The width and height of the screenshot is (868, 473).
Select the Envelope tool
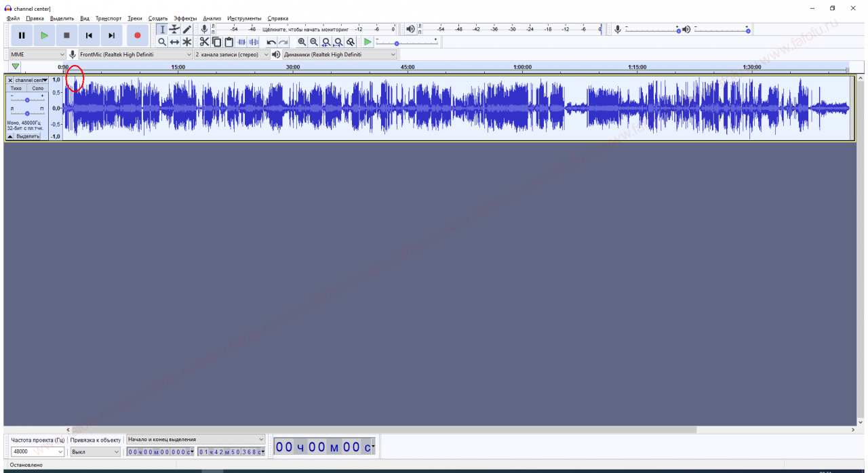pos(174,29)
